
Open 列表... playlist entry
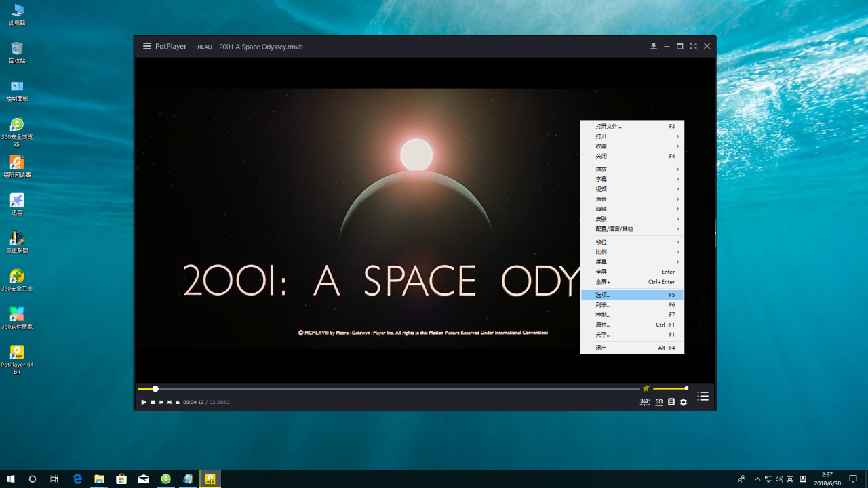632,305
